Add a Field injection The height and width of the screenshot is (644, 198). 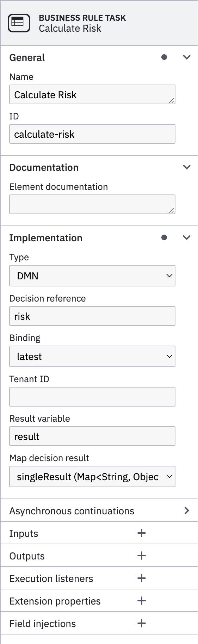tap(142, 623)
